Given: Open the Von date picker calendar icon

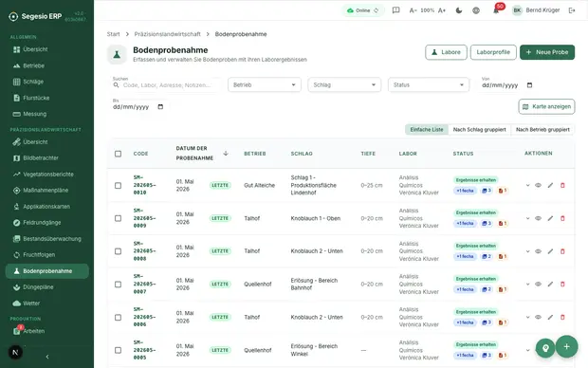Looking at the screenshot, I should pyautogui.click(x=529, y=85).
